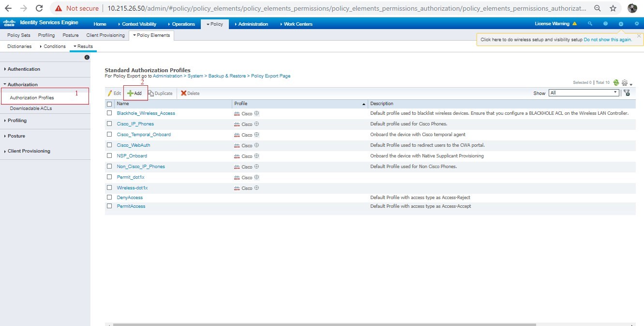Click target icon in Non_Cisco_IP_Phones row
This screenshot has width=644, height=326.
pos(257,167)
